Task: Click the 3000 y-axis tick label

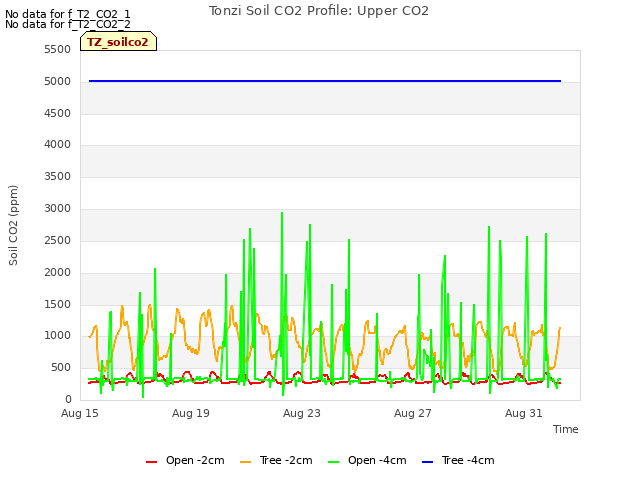Action: (x=58, y=209)
